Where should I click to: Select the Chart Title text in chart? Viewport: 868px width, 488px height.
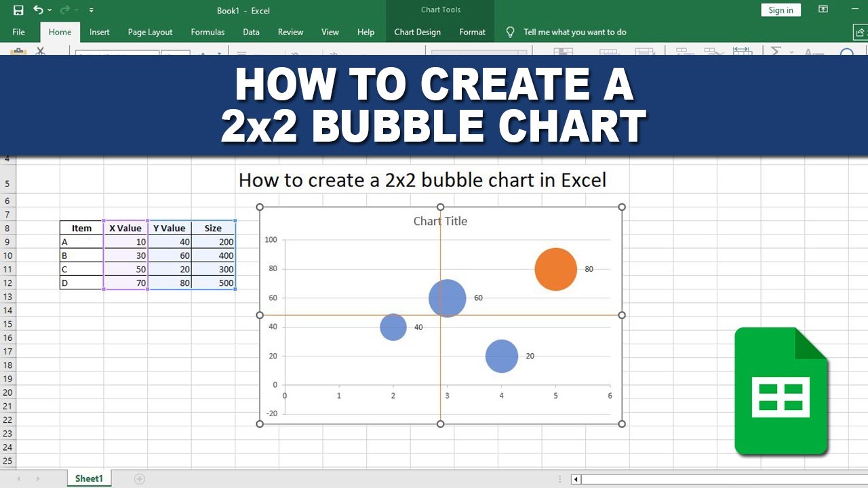pyautogui.click(x=440, y=221)
